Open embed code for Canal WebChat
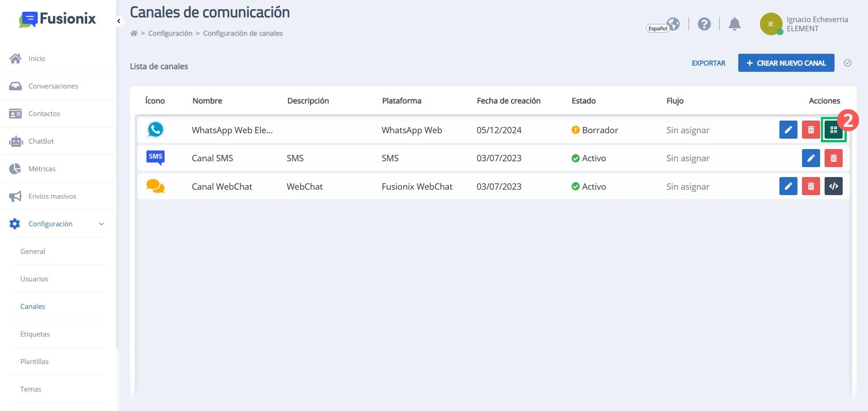Viewport: 868px width, 411px height. (x=834, y=186)
